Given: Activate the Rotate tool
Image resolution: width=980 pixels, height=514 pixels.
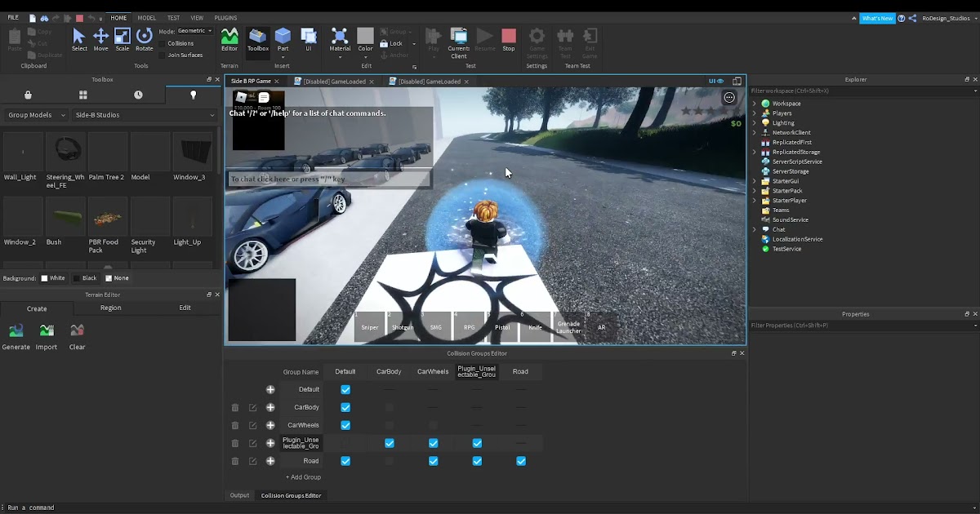Looking at the screenshot, I should coord(145,37).
